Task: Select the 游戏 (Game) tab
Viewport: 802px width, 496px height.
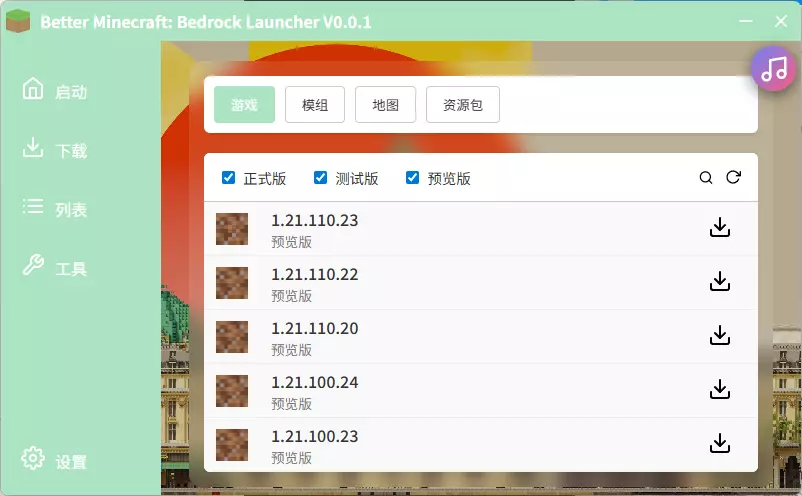Action: click(x=244, y=105)
